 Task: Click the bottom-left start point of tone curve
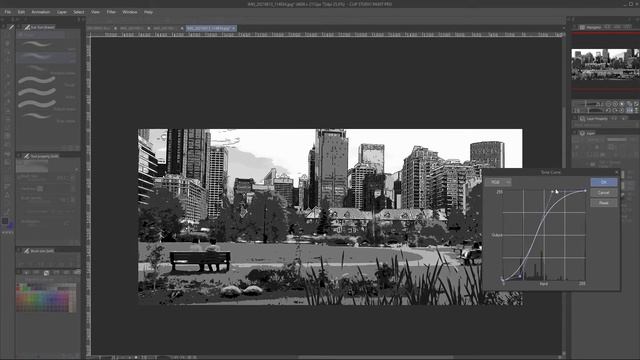click(x=502, y=279)
